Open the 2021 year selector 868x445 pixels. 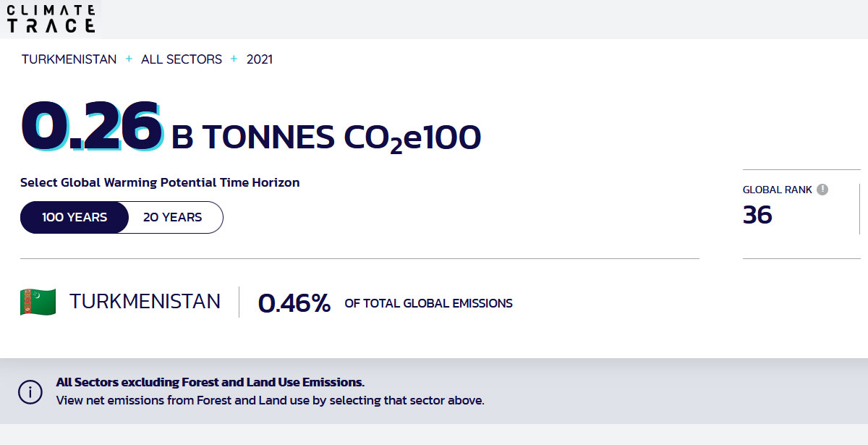click(260, 59)
